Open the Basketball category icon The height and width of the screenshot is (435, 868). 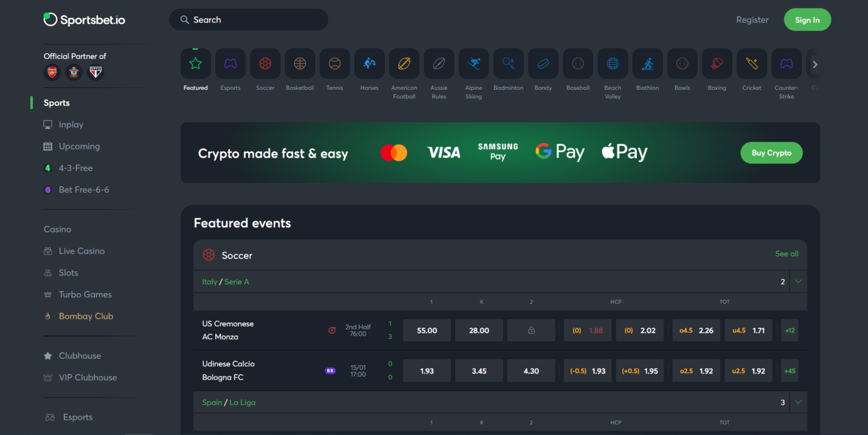[x=300, y=63]
